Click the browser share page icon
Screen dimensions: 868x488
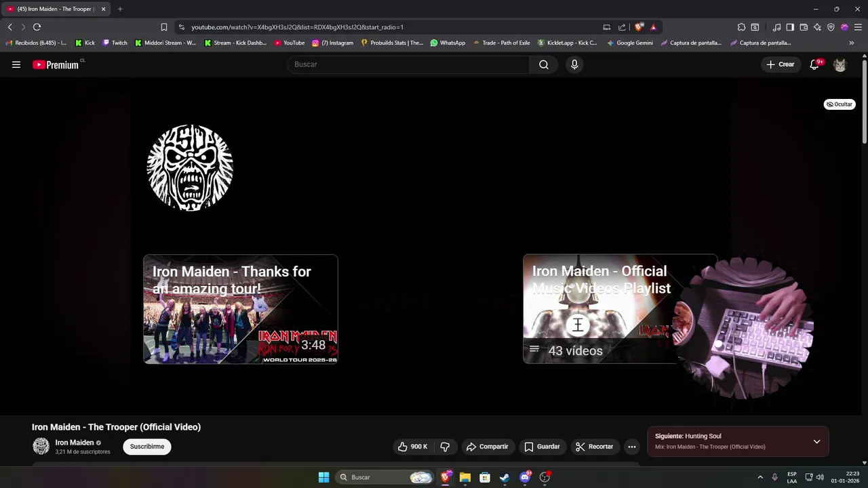click(622, 27)
